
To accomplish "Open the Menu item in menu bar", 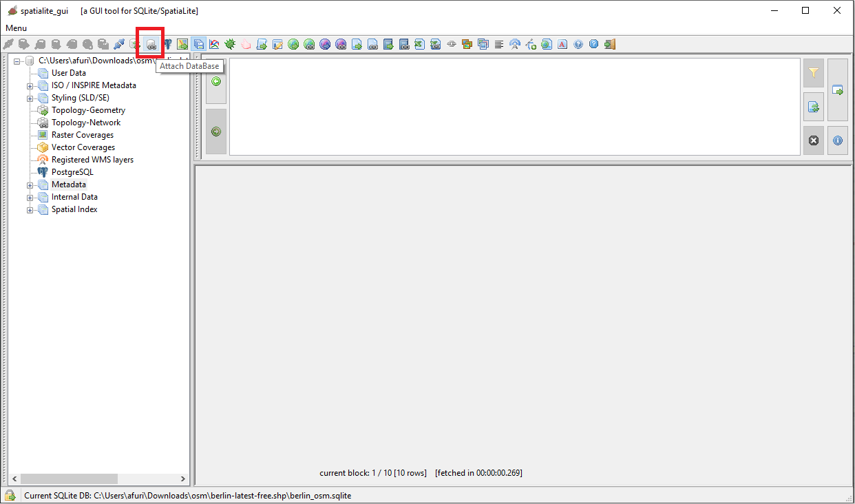I will [x=17, y=28].
